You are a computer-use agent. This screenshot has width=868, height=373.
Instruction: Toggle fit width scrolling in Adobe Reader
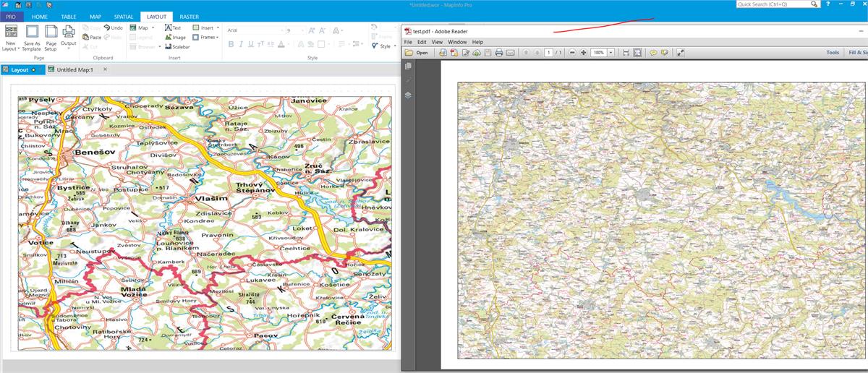point(626,53)
